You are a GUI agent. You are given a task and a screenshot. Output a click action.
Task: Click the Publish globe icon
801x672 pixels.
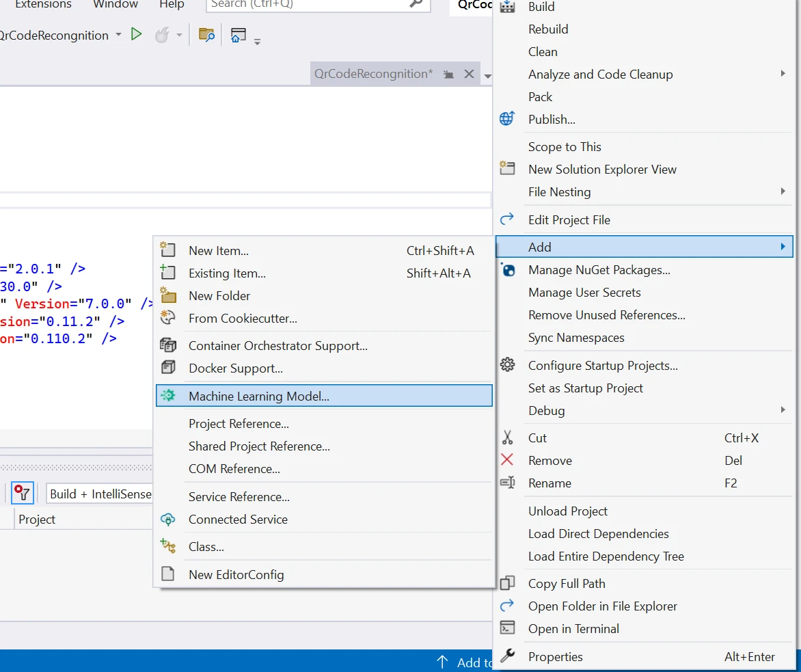point(507,119)
